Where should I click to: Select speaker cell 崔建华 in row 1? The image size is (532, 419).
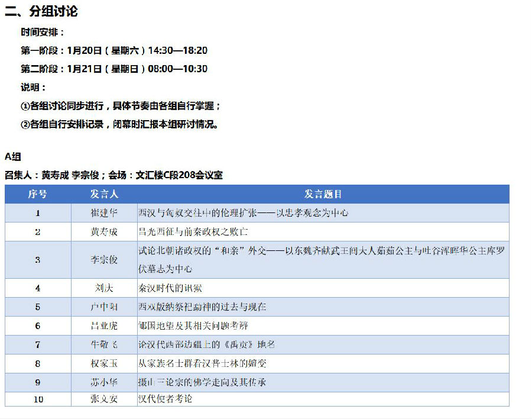pyautogui.click(x=104, y=212)
